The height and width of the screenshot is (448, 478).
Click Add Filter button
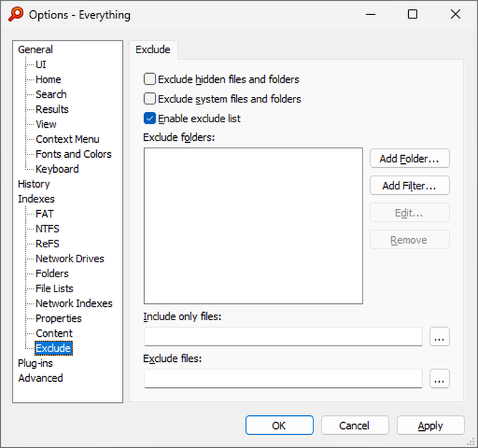coord(410,186)
